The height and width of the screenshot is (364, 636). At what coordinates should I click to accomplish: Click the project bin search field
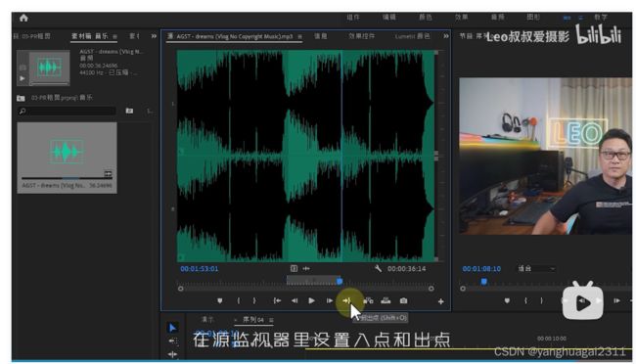pyautogui.click(x=67, y=111)
